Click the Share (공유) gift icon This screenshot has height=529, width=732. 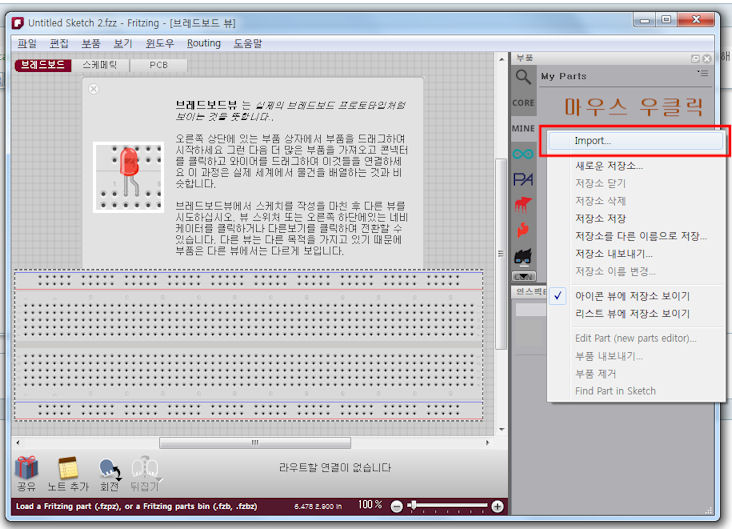[26, 467]
